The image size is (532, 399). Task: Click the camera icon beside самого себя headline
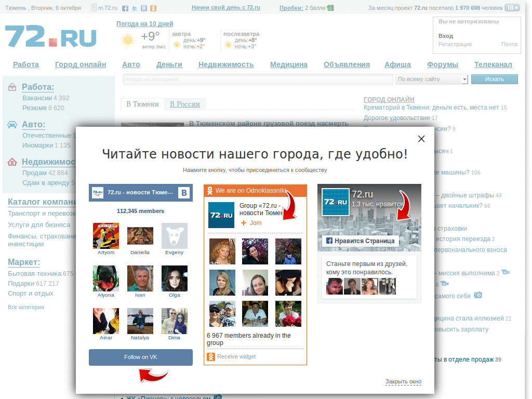tap(478, 295)
